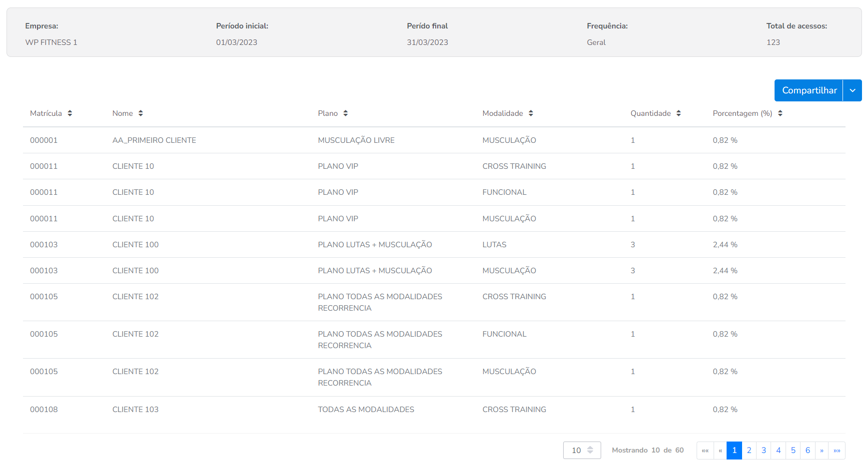Open rows-per-page selector showing 10

[x=582, y=451]
